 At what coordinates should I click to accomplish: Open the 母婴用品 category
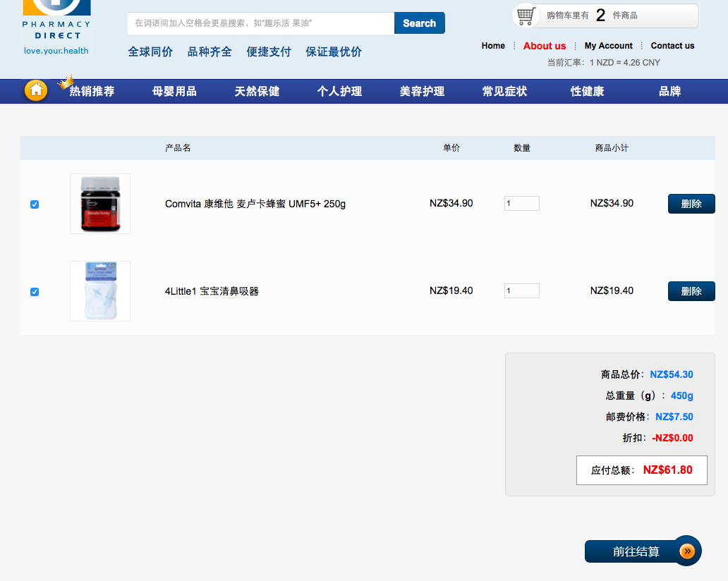pyautogui.click(x=174, y=91)
